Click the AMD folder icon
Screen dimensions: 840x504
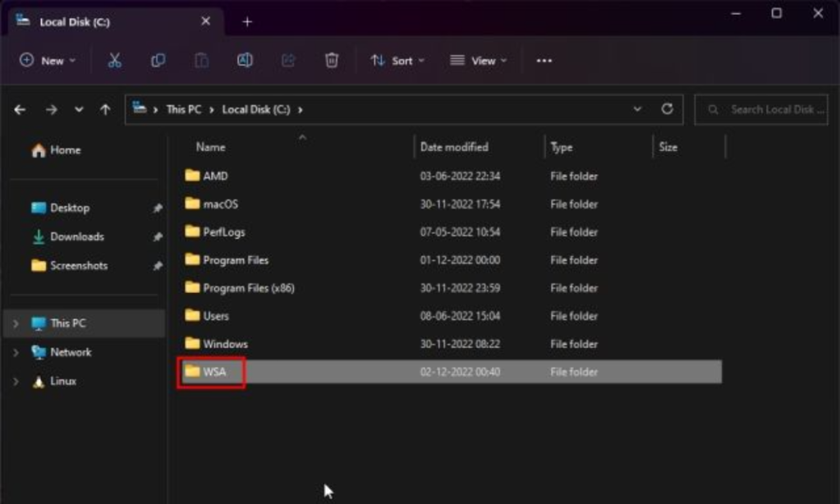click(192, 176)
